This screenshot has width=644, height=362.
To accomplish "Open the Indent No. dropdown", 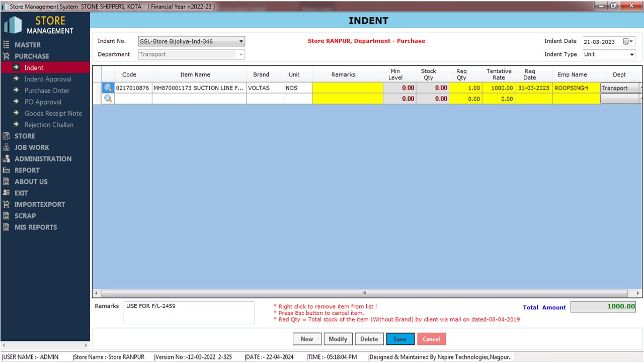I will (x=241, y=42).
